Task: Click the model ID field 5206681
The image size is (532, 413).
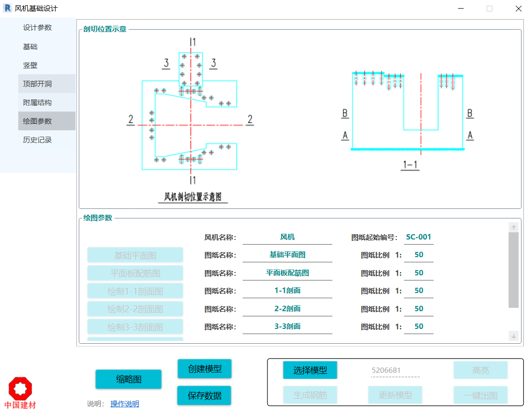Action: click(x=395, y=370)
